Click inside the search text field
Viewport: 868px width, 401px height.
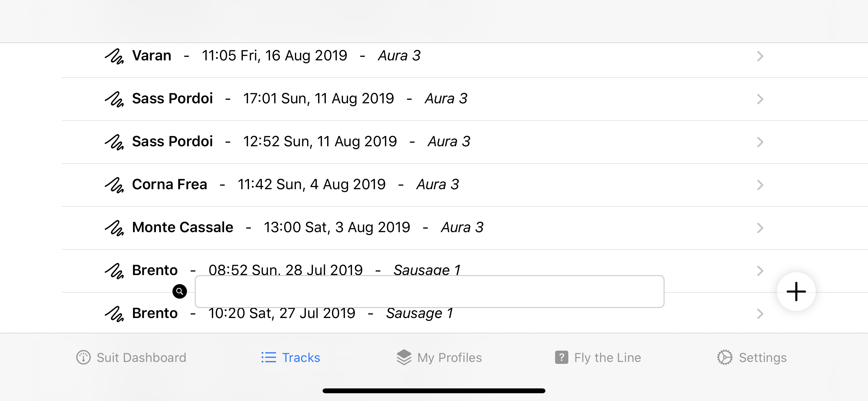[x=429, y=292]
